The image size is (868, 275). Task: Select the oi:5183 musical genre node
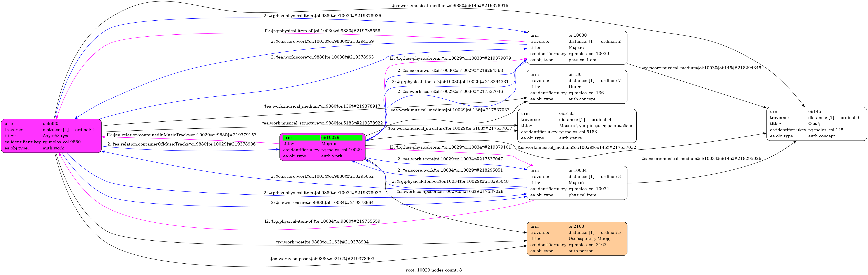point(576,126)
